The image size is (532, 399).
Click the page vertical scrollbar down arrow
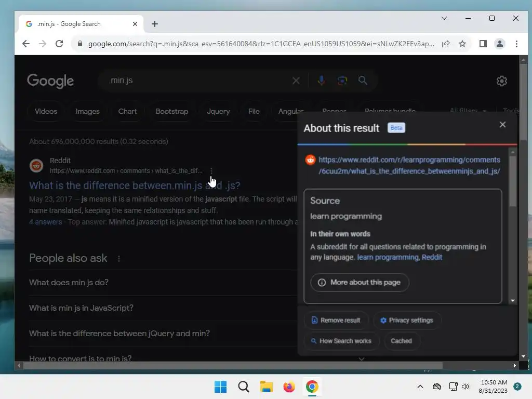[x=523, y=356]
